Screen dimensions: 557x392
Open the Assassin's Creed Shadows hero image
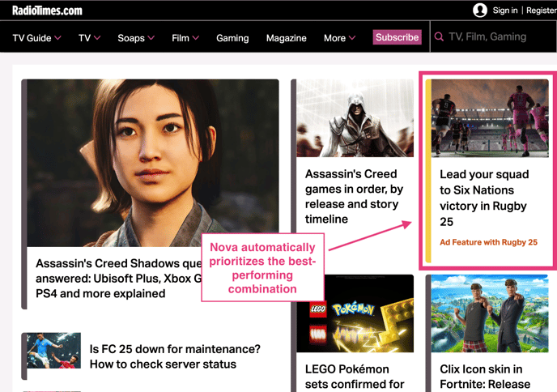coord(153,163)
